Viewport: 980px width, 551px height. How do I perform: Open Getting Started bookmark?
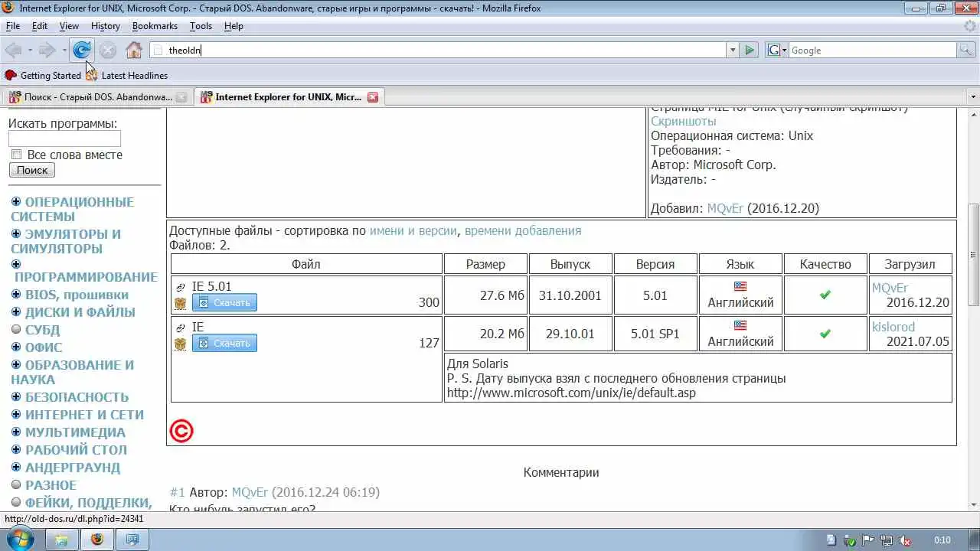[43, 76]
